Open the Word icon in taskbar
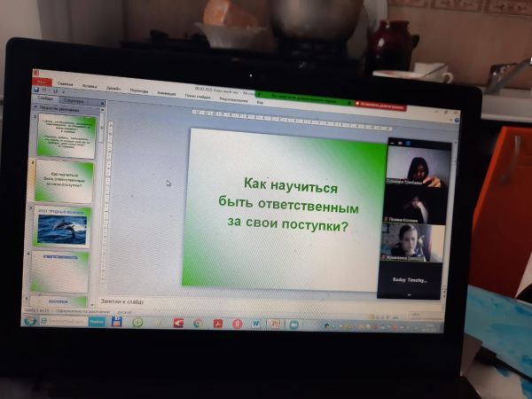This screenshot has height=399, width=532. coord(256,325)
